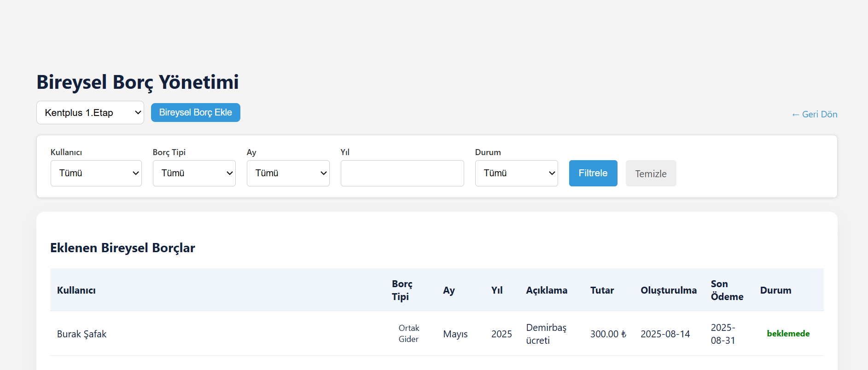This screenshot has height=370, width=868.
Task: Click the beklemede status label
Action: 788,334
